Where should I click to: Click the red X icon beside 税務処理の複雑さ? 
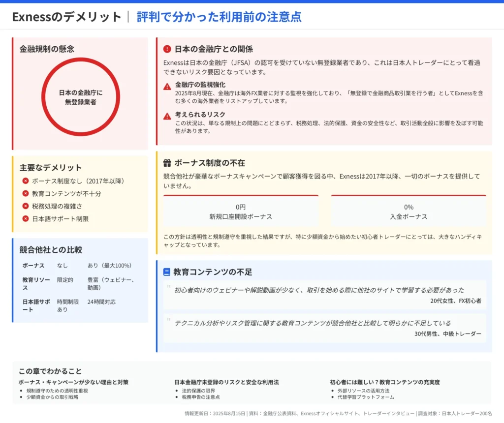(x=26, y=206)
